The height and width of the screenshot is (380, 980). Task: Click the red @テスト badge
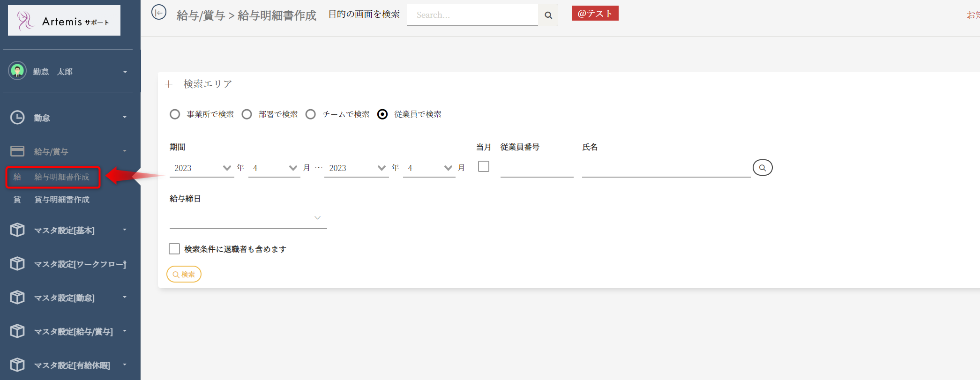(x=595, y=14)
